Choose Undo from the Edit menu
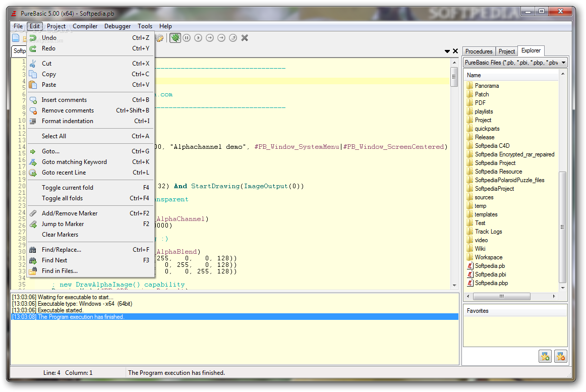The height and width of the screenshot is (392, 586). tap(91, 38)
